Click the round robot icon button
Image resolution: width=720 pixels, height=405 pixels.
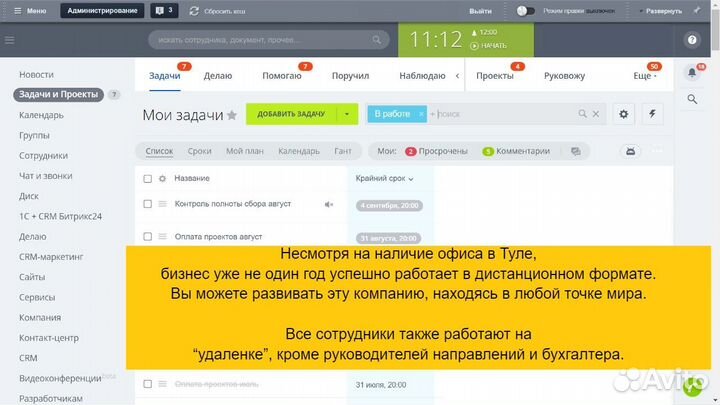click(x=630, y=151)
